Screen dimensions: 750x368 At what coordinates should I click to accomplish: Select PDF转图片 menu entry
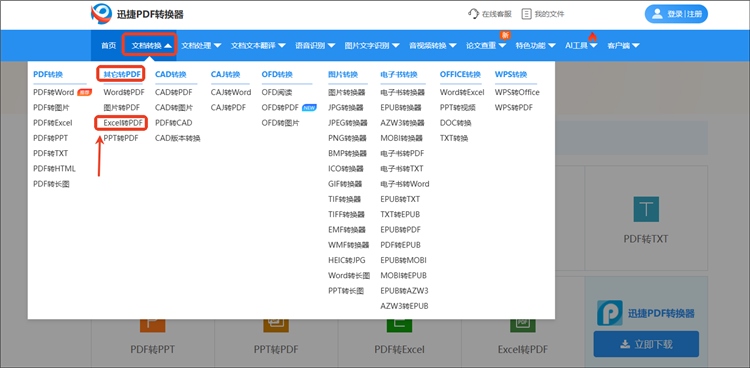(51, 108)
